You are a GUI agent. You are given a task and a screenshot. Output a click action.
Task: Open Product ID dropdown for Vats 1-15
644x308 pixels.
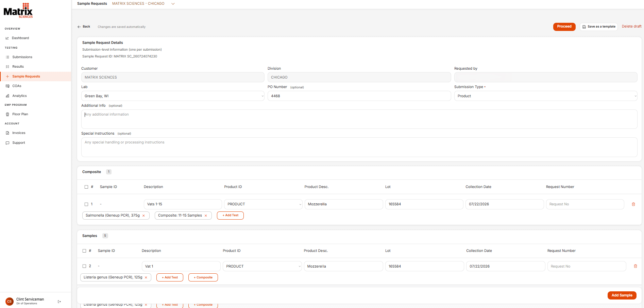pyautogui.click(x=263, y=204)
